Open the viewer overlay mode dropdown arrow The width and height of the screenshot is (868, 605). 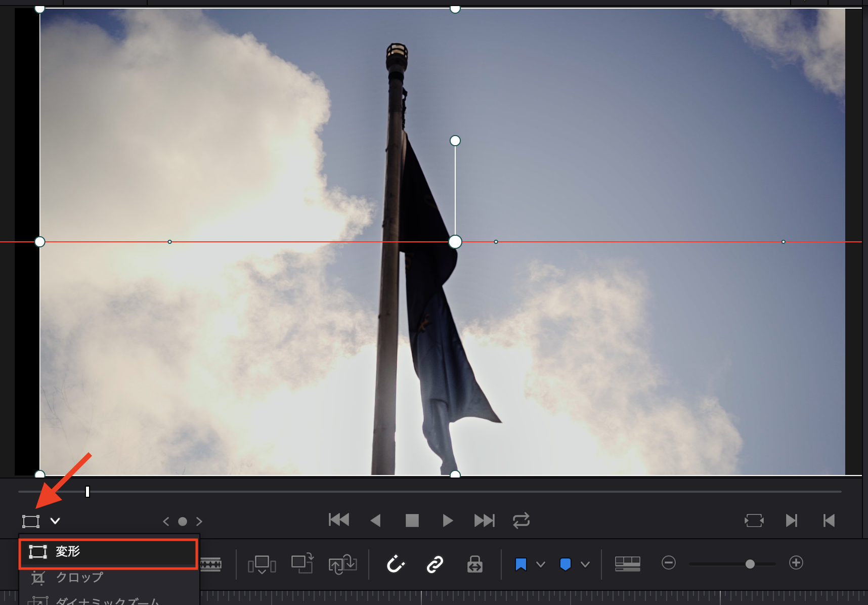tap(55, 521)
